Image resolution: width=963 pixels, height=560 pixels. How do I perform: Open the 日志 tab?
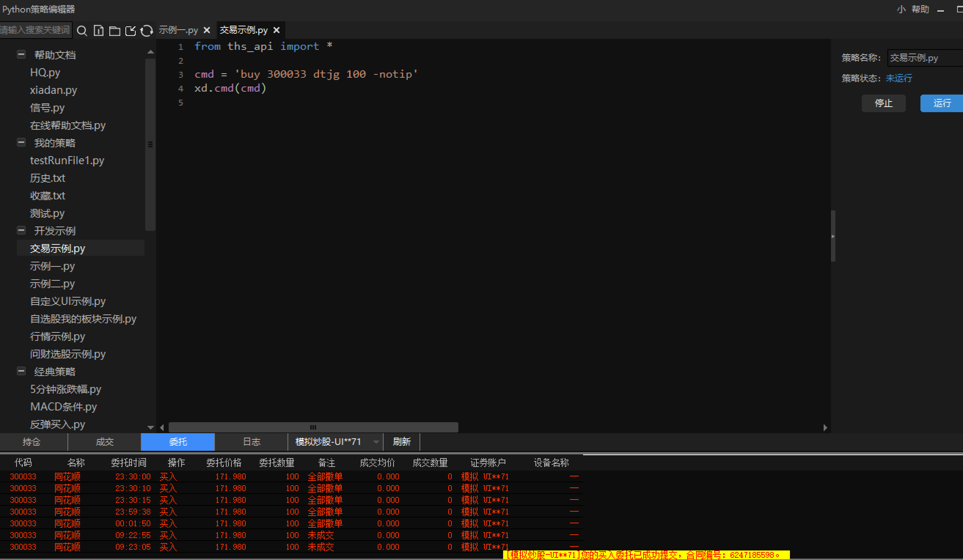pos(252,442)
